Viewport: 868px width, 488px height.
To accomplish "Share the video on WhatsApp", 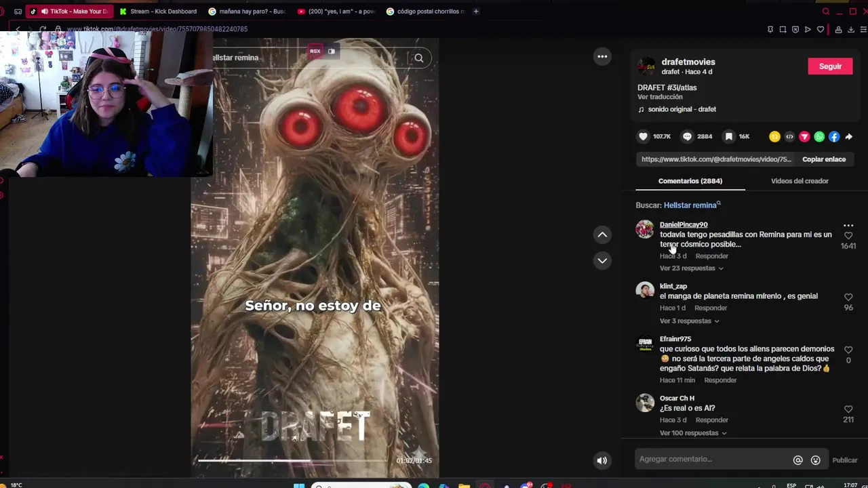I will (x=819, y=136).
